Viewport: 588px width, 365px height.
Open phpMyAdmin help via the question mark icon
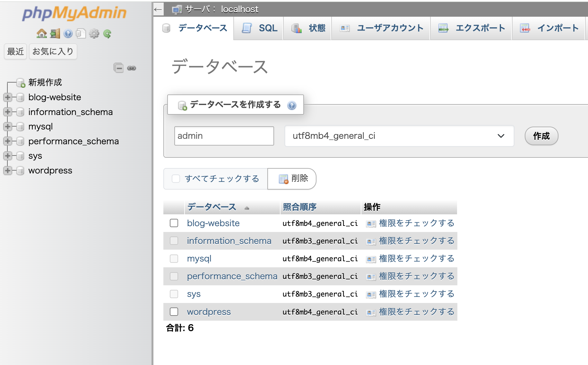[68, 33]
